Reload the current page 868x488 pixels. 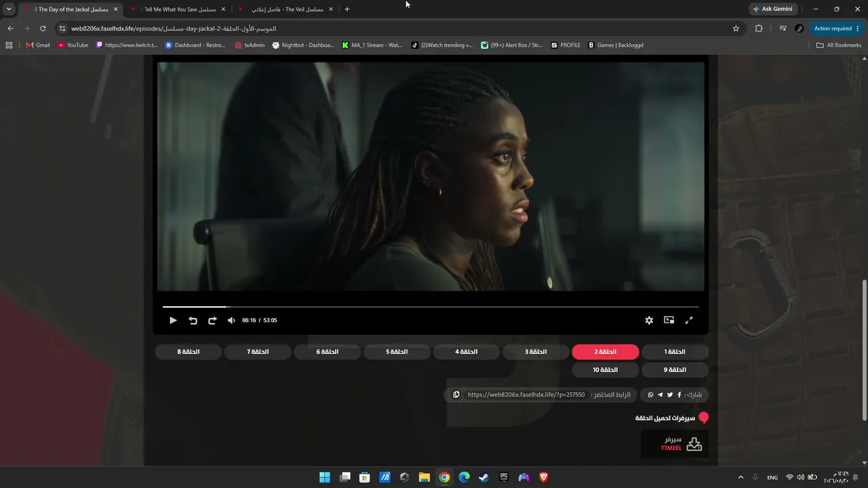pyautogui.click(x=43, y=28)
